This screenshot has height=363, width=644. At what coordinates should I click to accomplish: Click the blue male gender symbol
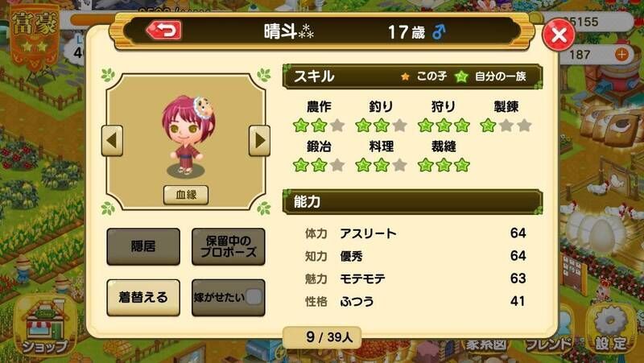pos(439,31)
